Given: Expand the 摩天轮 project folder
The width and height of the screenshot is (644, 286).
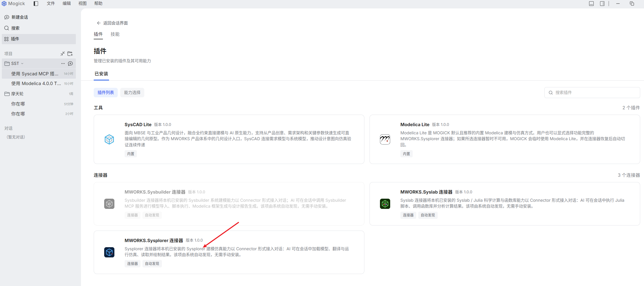Looking at the screenshot, I should tap(39, 94).
